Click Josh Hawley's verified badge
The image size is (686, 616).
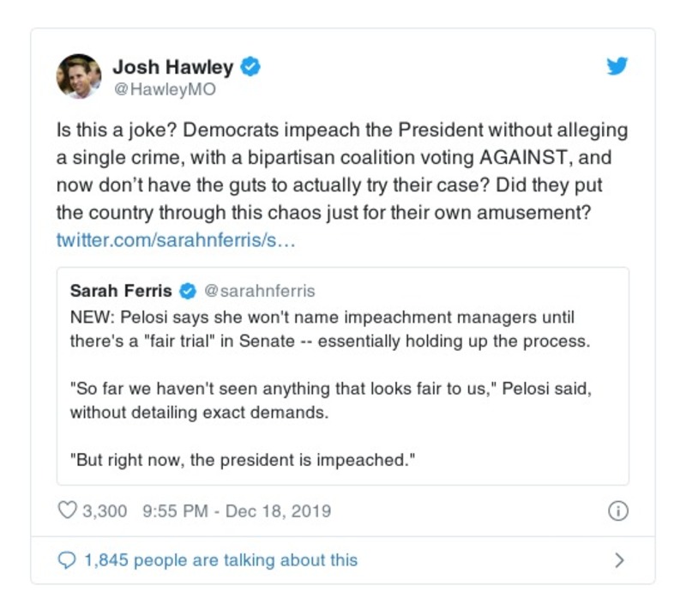[250, 67]
